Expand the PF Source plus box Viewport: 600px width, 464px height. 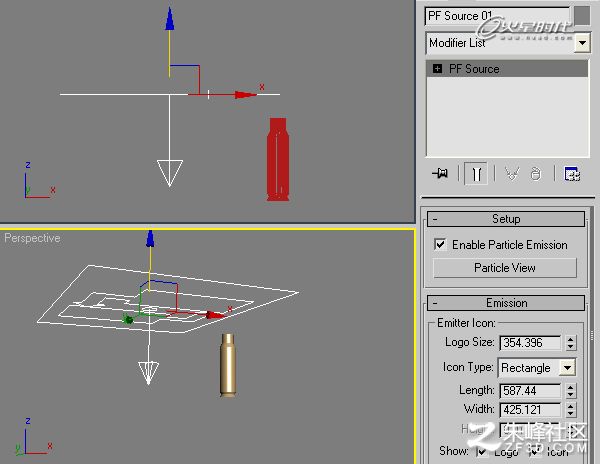tap(437, 69)
